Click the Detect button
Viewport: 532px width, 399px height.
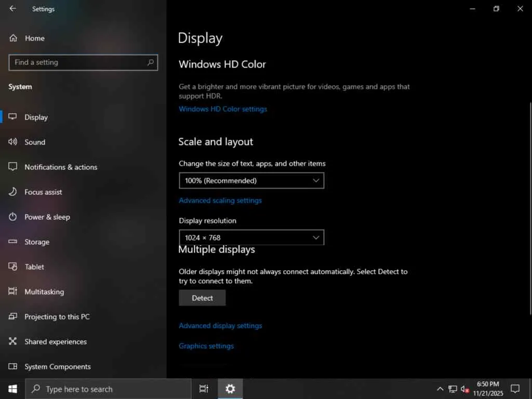202,298
